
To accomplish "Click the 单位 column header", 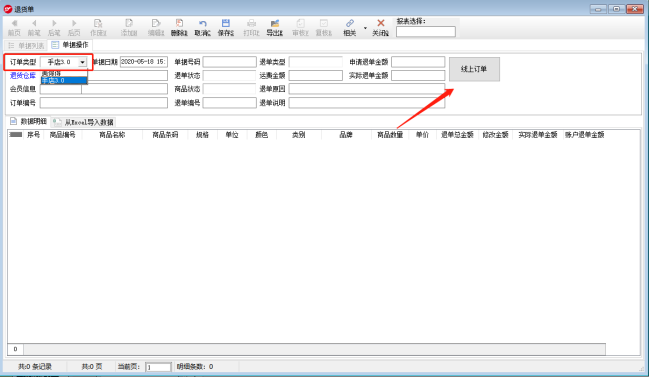I will pyautogui.click(x=232, y=135).
